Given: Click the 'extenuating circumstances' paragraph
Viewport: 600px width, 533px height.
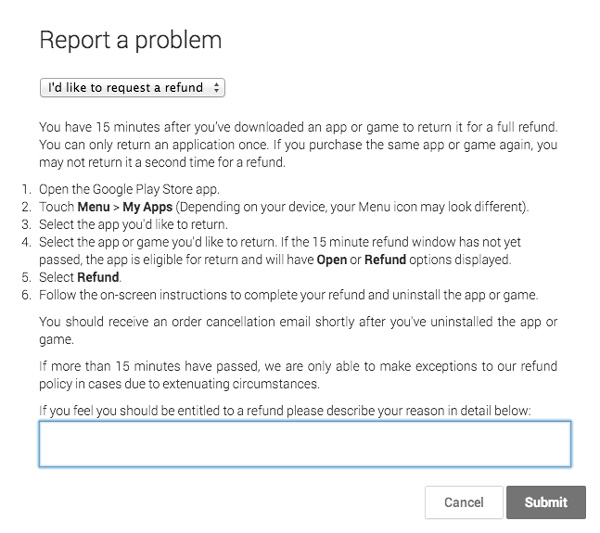Looking at the screenshot, I should click(x=297, y=375).
